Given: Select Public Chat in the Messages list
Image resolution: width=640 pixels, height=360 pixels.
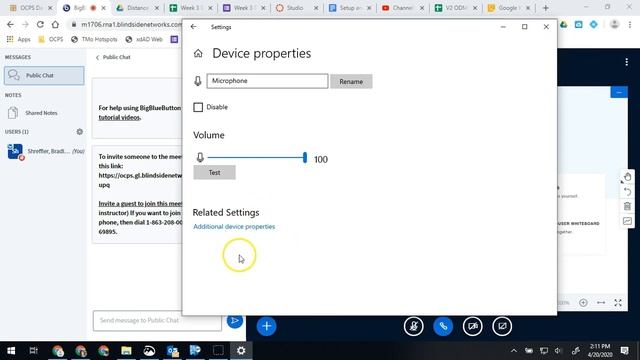Looking at the screenshot, I should pos(44,76).
